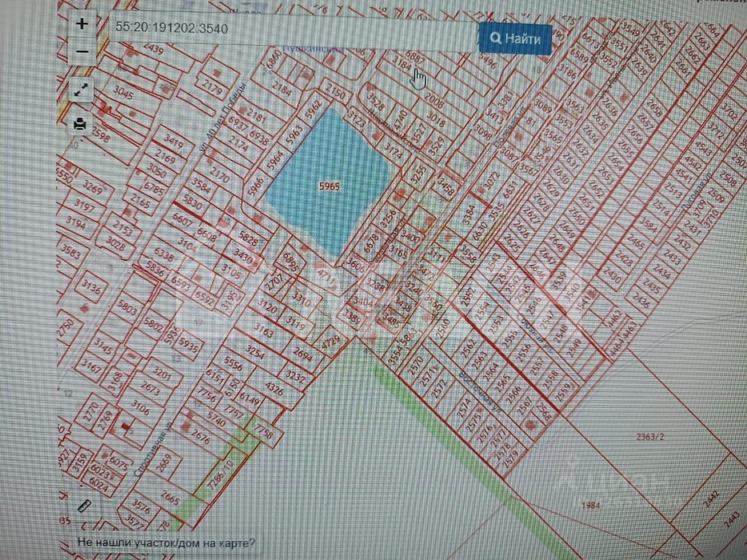Zoom out the map with minus button
This screenshot has width=747, height=560.
pyautogui.click(x=82, y=51)
